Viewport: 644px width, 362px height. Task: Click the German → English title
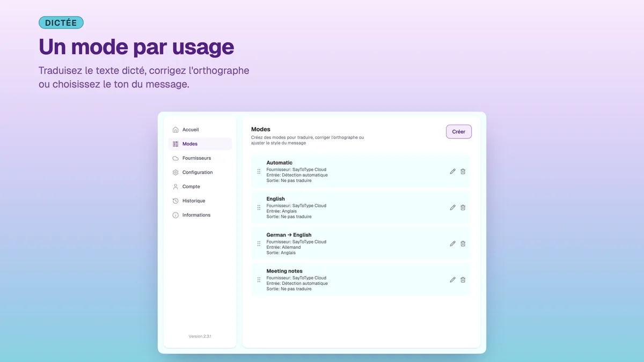[289, 235]
